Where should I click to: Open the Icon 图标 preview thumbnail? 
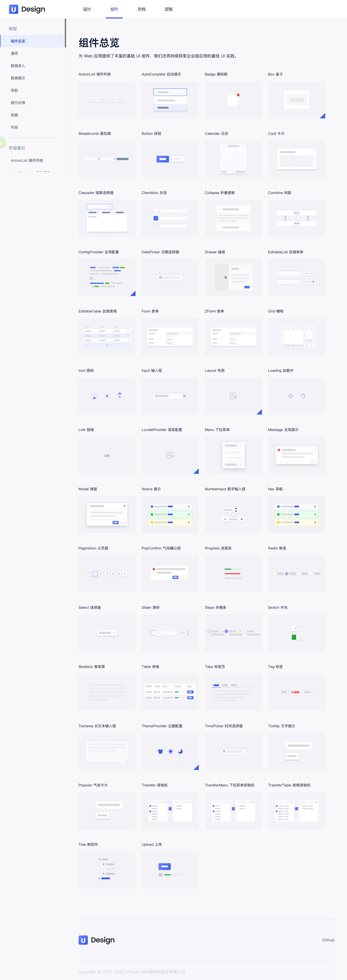click(x=107, y=396)
